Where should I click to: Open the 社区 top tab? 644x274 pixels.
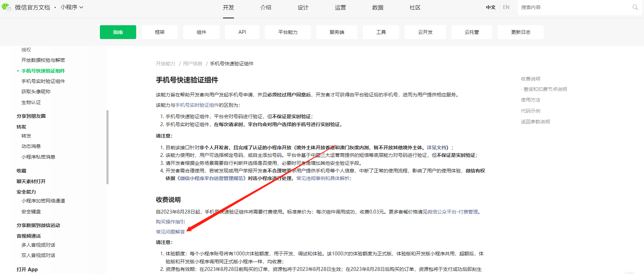pos(415,8)
